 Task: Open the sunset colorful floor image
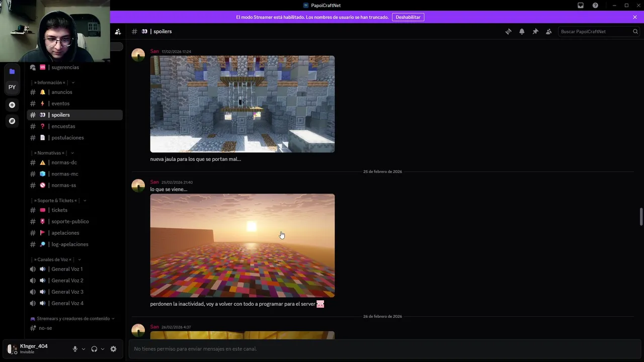(x=243, y=245)
